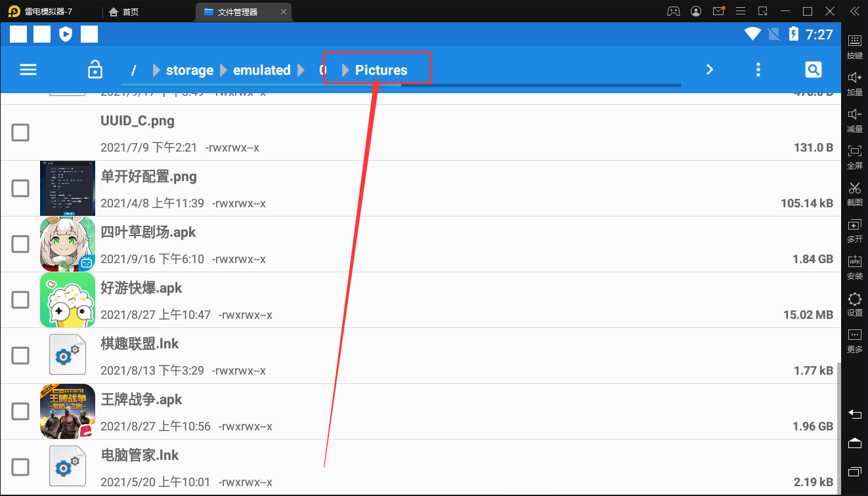
Task: Go to the emulated breadcrumb folder
Action: point(261,70)
